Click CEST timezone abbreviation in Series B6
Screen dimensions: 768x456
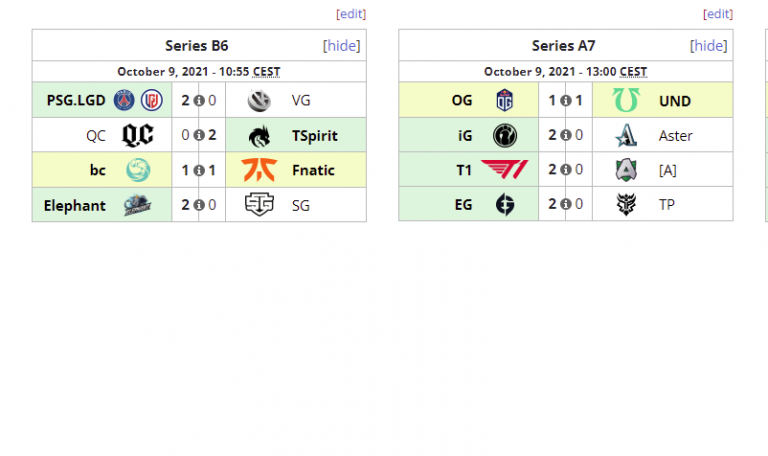pyautogui.click(x=267, y=71)
